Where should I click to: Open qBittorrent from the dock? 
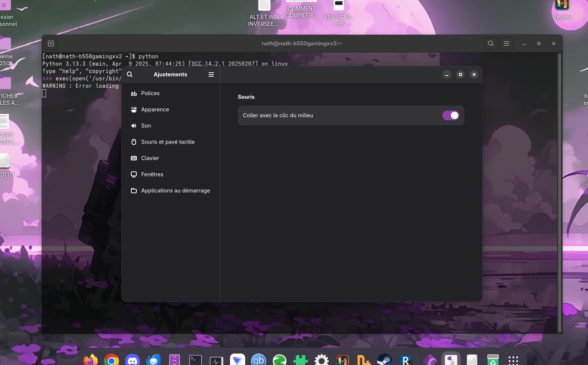pos(258,360)
